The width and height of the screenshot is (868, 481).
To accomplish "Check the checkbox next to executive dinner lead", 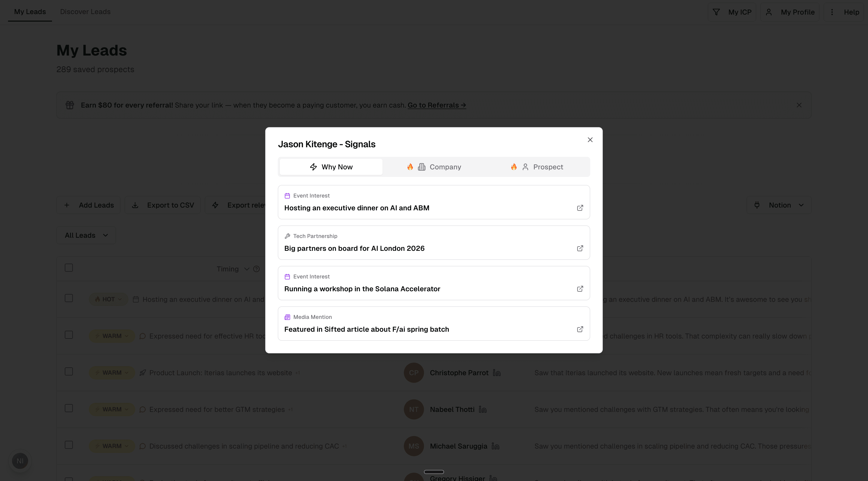I will click(x=68, y=298).
